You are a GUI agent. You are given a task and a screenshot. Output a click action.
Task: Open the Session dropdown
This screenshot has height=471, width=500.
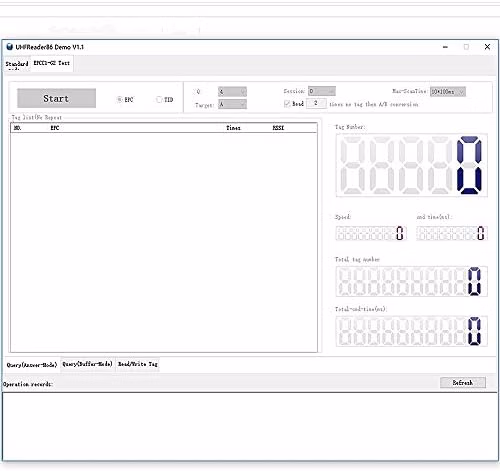pos(322,91)
